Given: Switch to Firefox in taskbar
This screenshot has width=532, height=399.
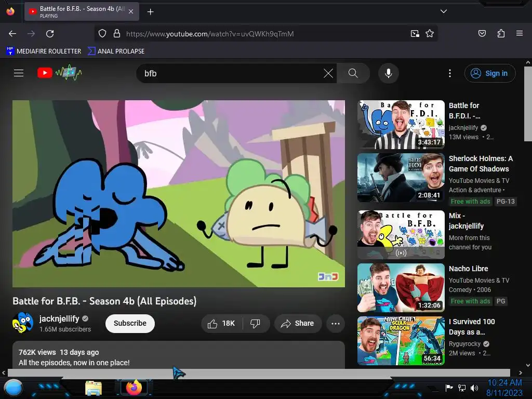Looking at the screenshot, I should click(134, 388).
